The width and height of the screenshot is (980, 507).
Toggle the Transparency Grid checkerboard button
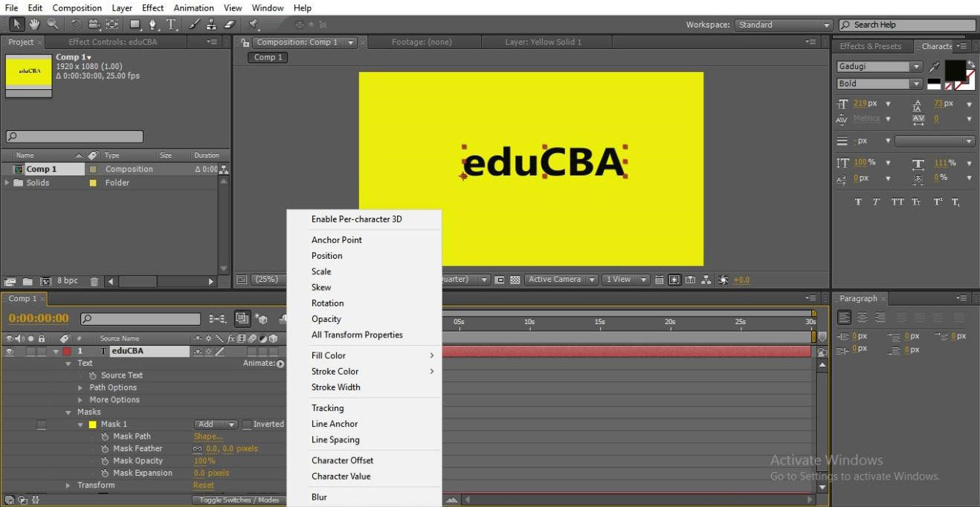pyautogui.click(x=515, y=280)
